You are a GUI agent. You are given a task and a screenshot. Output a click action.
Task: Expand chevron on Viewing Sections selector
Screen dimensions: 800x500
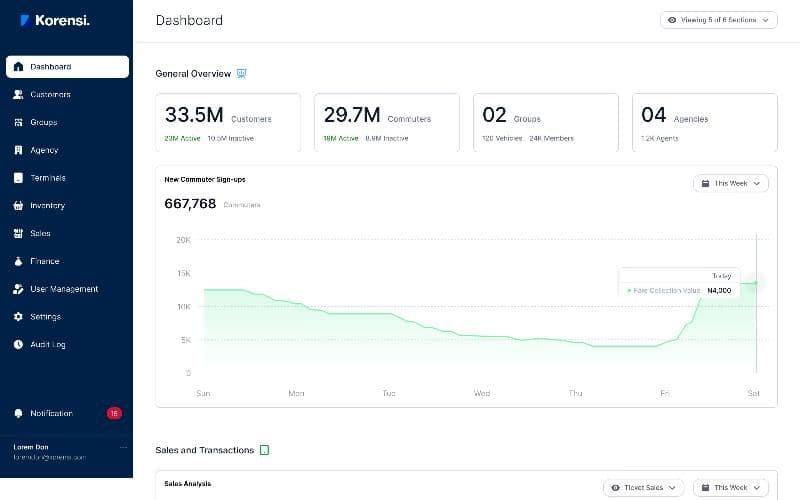click(x=765, y=20)
